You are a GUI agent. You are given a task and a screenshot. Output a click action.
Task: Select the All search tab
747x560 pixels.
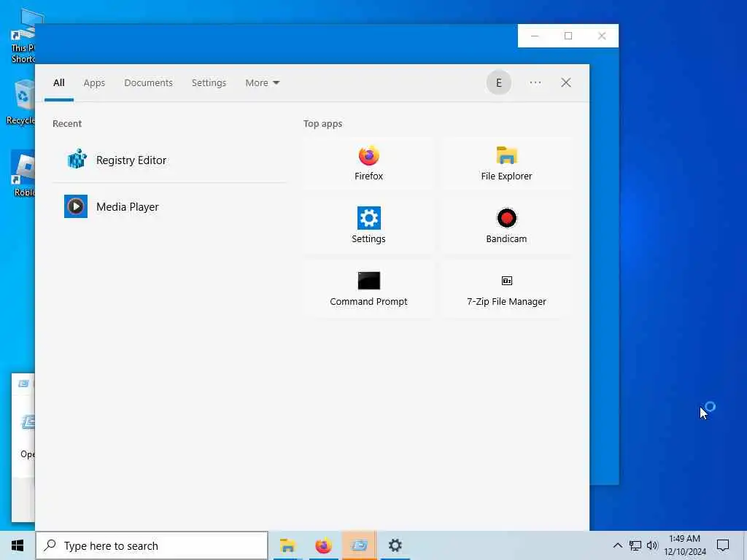click(x=58, y=83)
